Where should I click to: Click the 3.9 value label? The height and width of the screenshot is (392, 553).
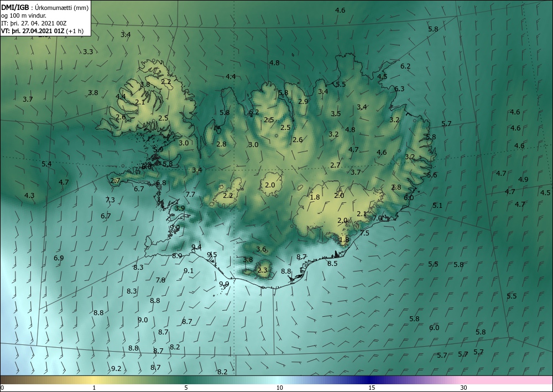pos(180,208)
